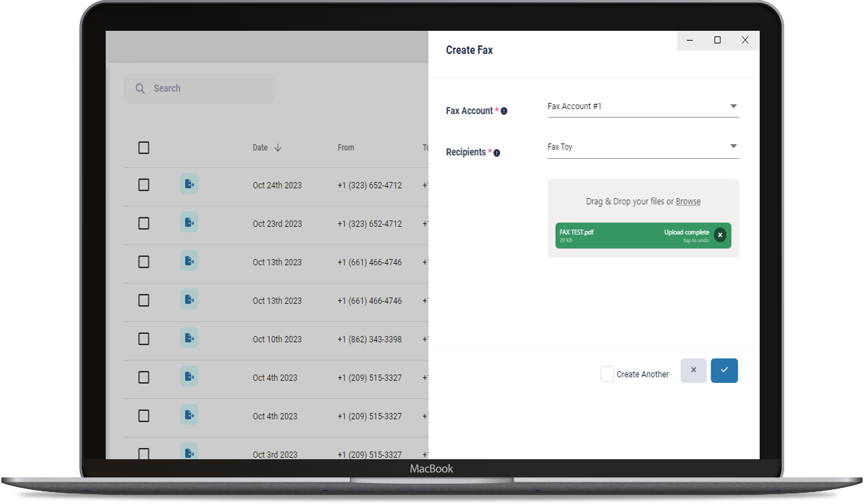Image resolution: width=864 pixels, height=504 pixels.
Task: Click the Browse link to upload files
Action: (x=688, y=202)
